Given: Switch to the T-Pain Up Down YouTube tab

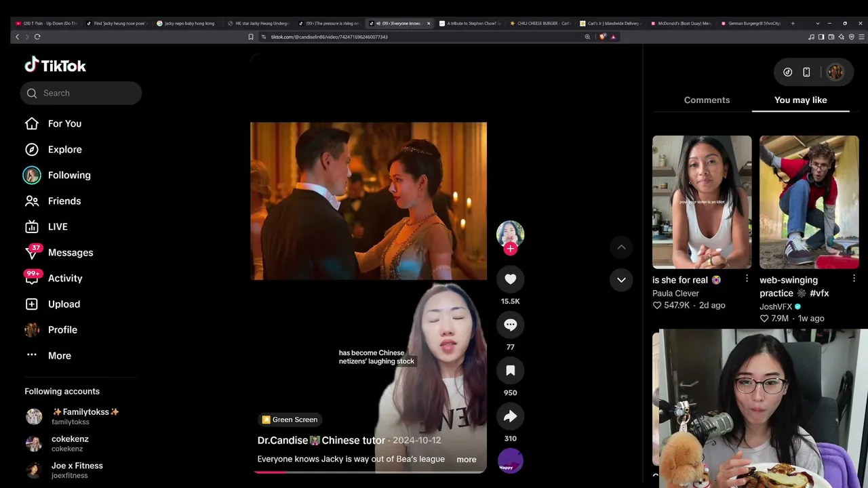Looking at the screenshot, I should point(47,23).
